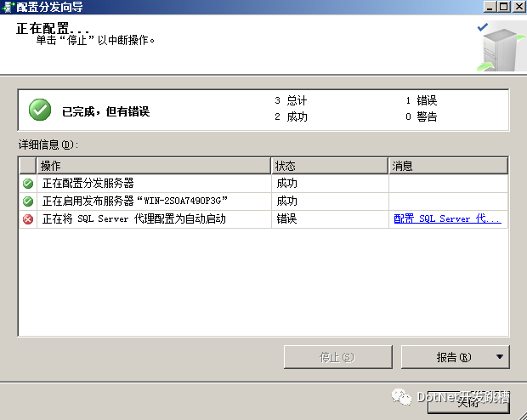The image size is (527, 420).
Task: Click the large green checkmark summary icon
Action: 40,110
